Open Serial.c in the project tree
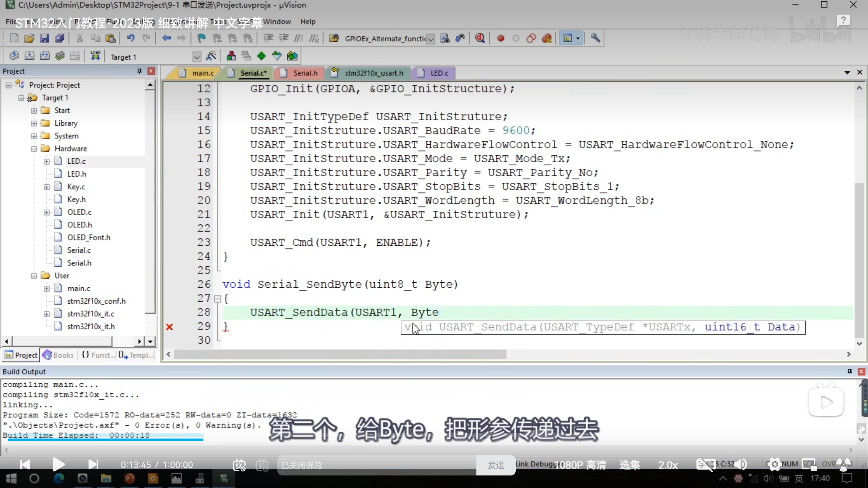The image size is (868, 488). [x=79, y=250]
